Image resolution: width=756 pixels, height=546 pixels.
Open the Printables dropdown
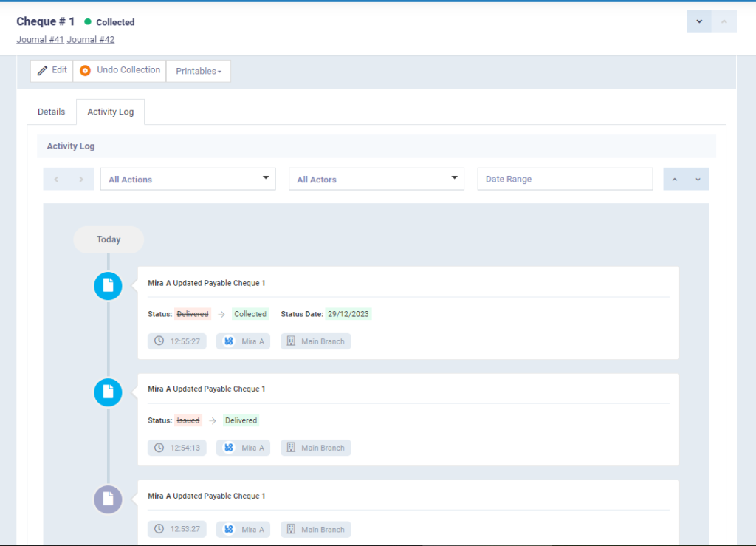199,72
